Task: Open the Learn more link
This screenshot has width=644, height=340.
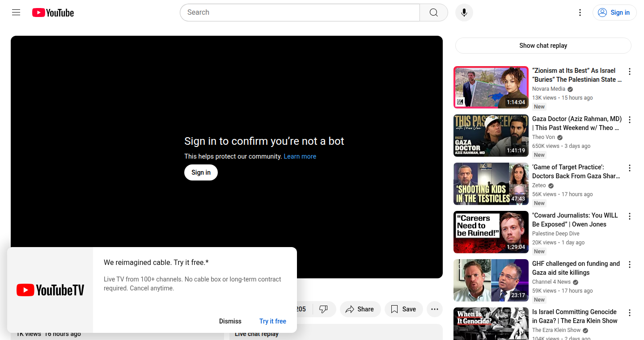Action: [300, 156]
